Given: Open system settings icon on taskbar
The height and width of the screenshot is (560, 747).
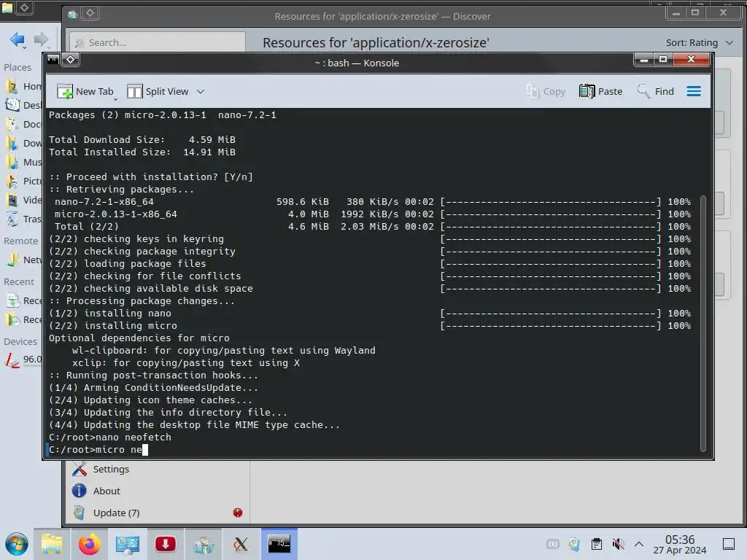Looking at the screenshot, I should [x=127, y=544].
